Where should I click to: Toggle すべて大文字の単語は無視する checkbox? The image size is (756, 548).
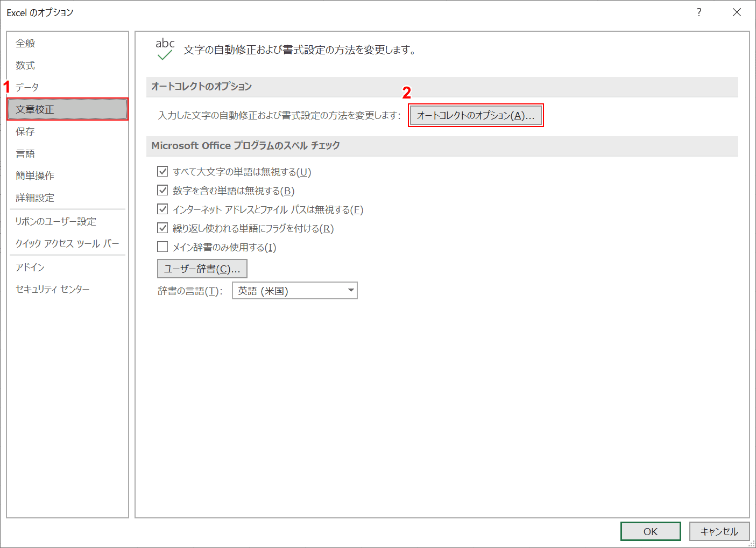click(162, 172)
